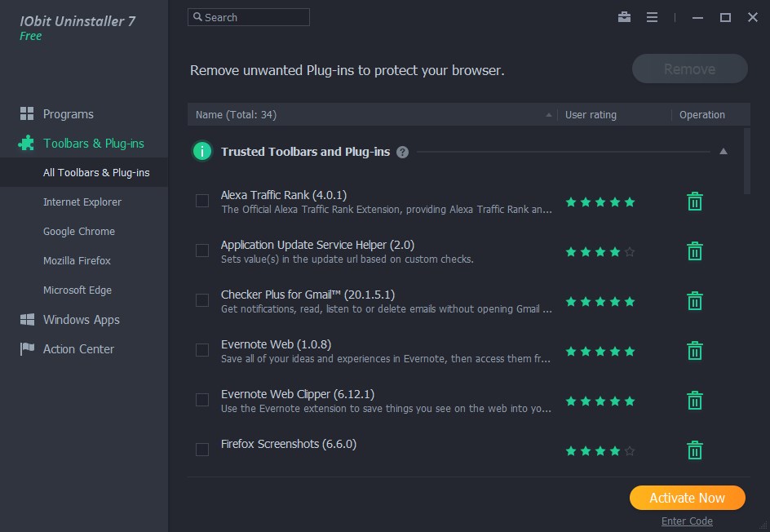The image size is (770, 532).
Task: Click the Action Center flag icon
Action: (x=27, y=348)
